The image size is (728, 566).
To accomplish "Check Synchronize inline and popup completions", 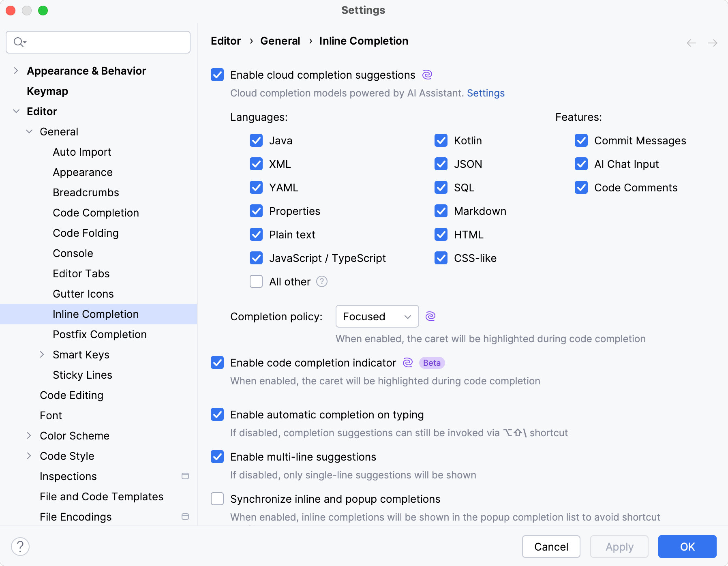I will (217, 499).
